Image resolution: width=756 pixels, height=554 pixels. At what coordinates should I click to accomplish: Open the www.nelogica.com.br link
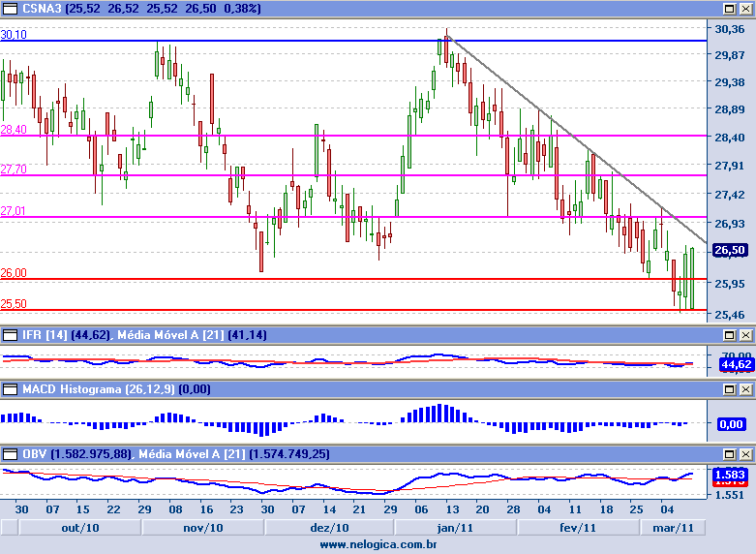point(378,545)
